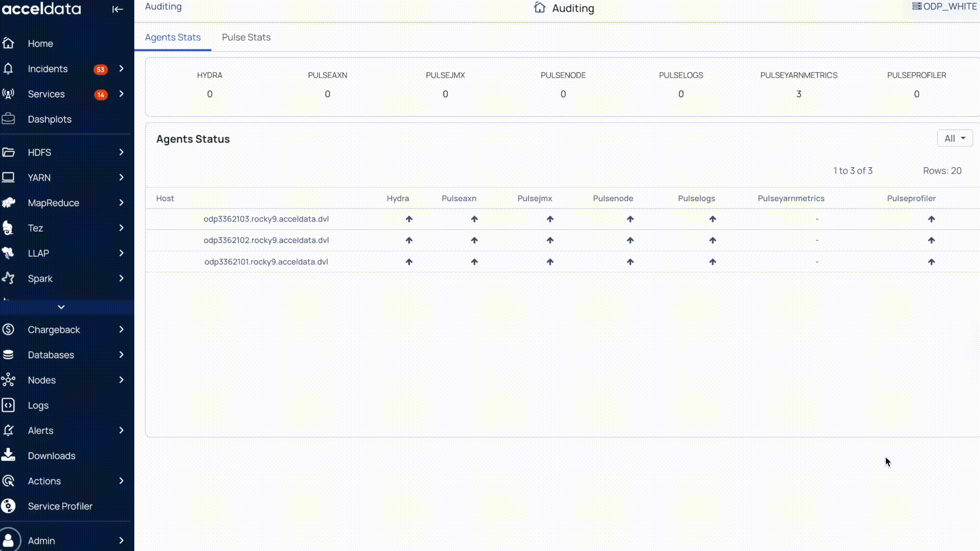Open Incidents bell icon
This screenshot has height=551, width=980.
click(x=8, y=69)
